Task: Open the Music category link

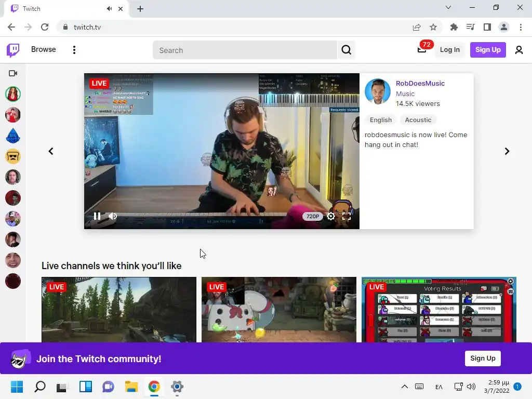Action: [x=405, y=94]
